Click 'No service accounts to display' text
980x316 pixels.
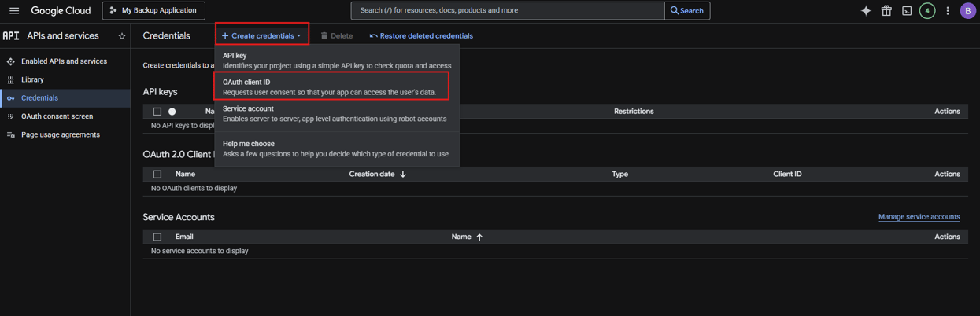[199, 252]
